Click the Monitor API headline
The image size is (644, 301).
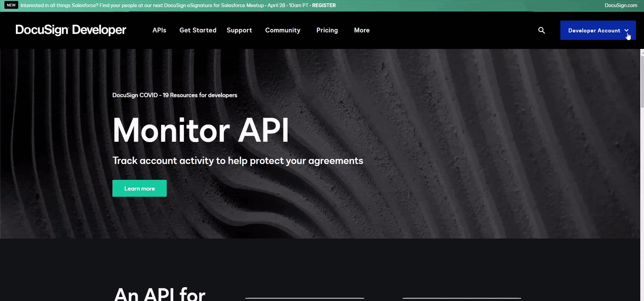click(201, 130)
